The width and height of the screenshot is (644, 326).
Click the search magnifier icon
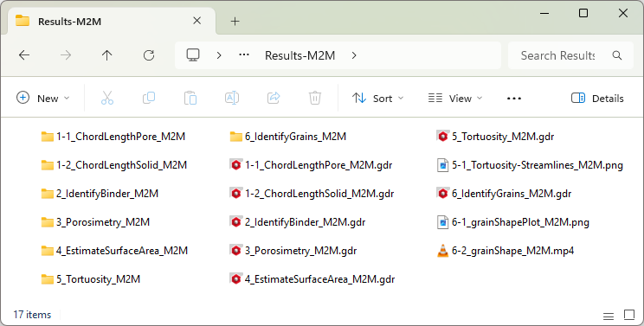tap(617, 55)
